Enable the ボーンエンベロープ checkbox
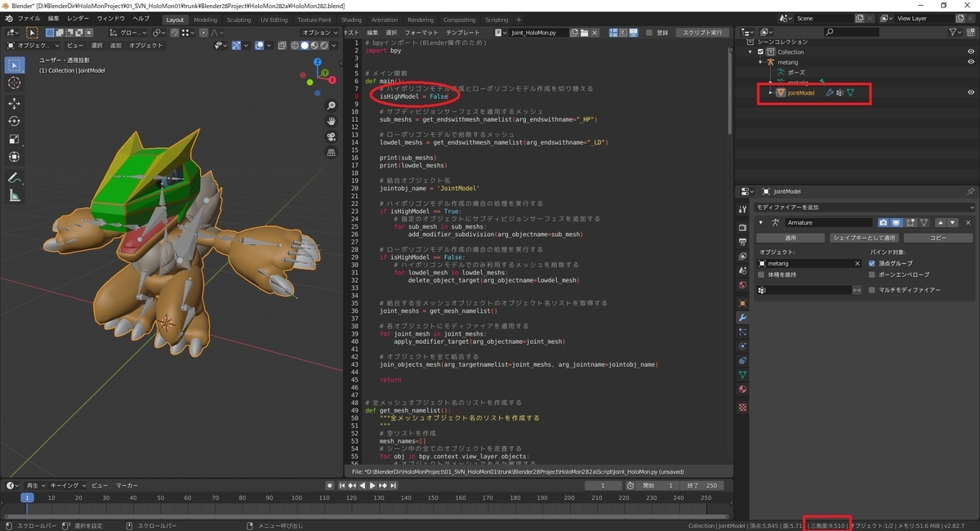 click(872, 274)
